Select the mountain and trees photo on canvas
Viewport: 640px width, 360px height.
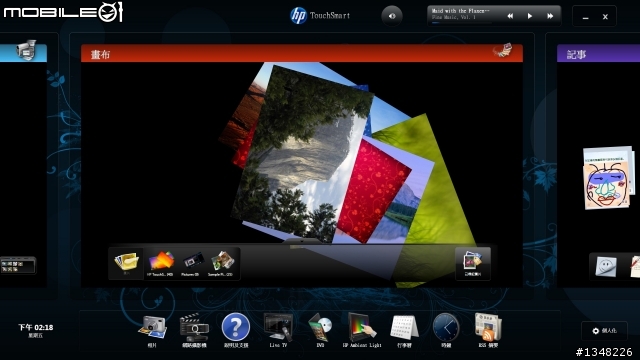302,155
